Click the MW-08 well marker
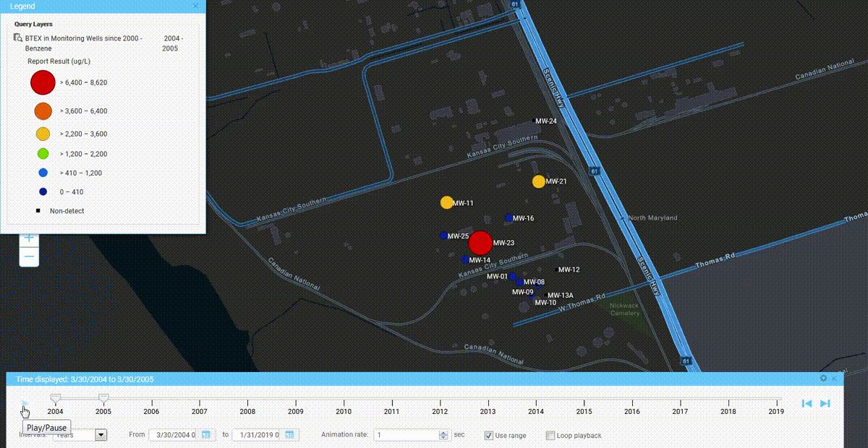 (x=519, y=282)
